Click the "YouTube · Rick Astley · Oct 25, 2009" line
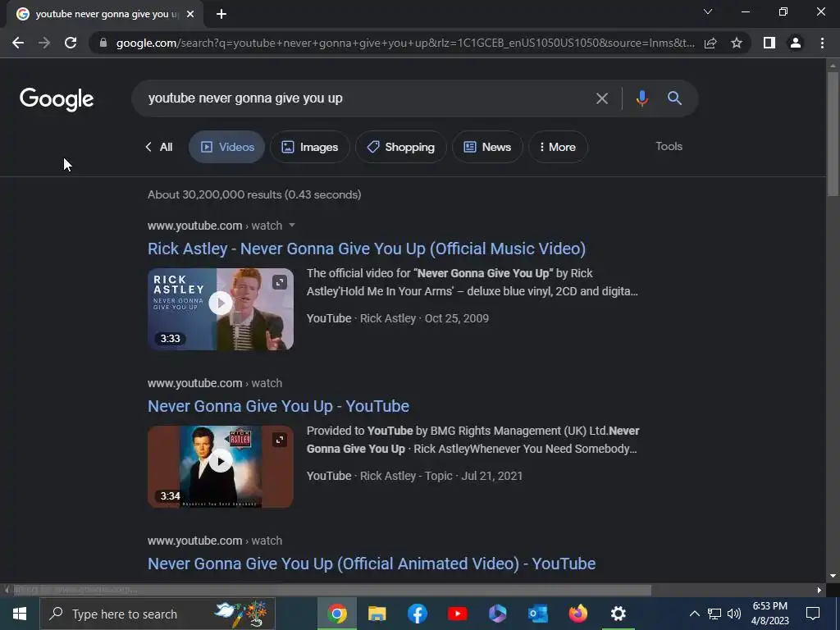The width and height of the screenshot is (840, 630). point(398,318)
